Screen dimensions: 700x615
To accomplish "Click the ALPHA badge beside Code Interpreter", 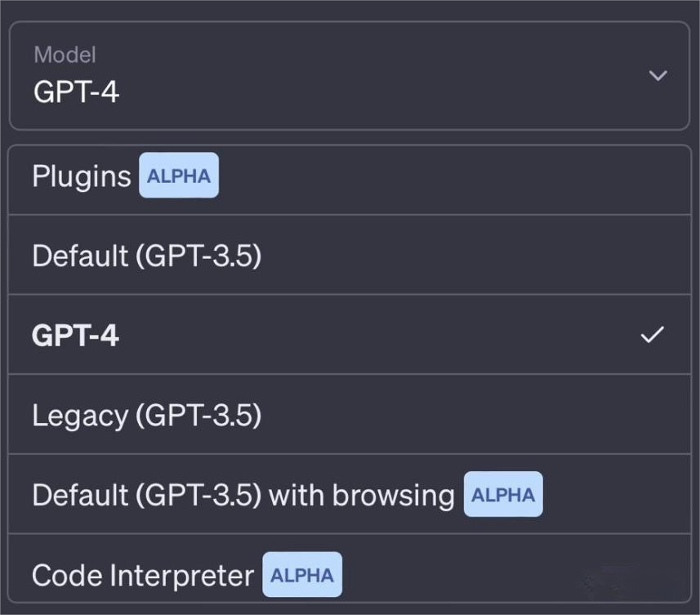I will point(302,575).
